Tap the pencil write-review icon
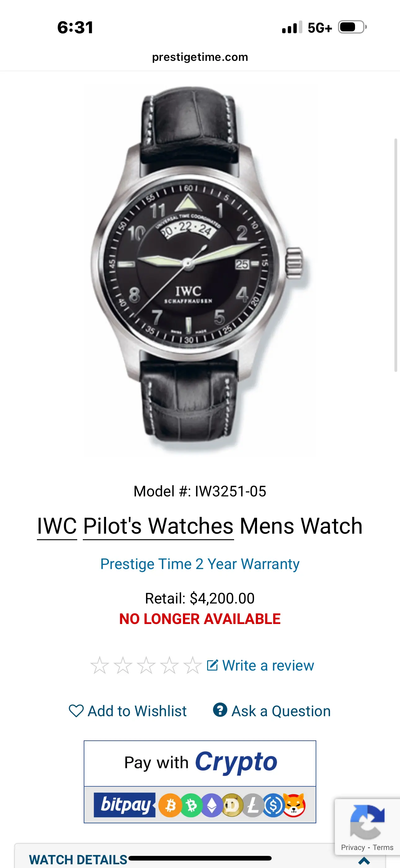Screen dimensions: 400x868 point(212,665)
